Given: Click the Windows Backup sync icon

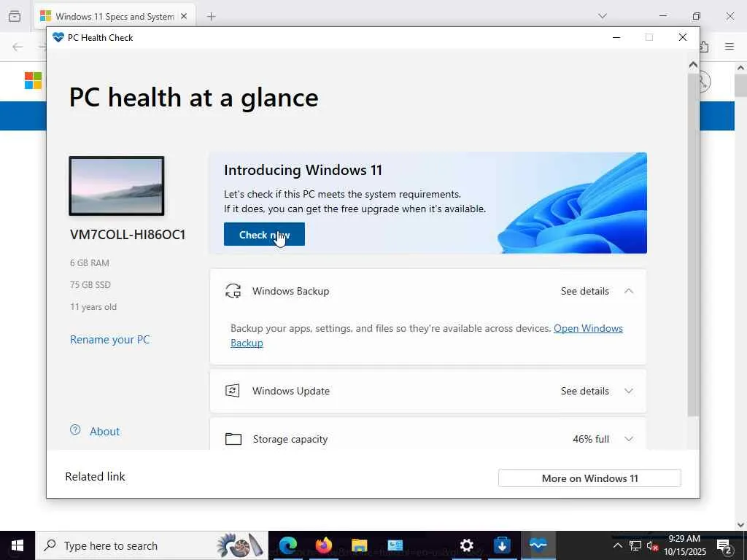Looking at the screenshot, I should click(x=233, y=291).
